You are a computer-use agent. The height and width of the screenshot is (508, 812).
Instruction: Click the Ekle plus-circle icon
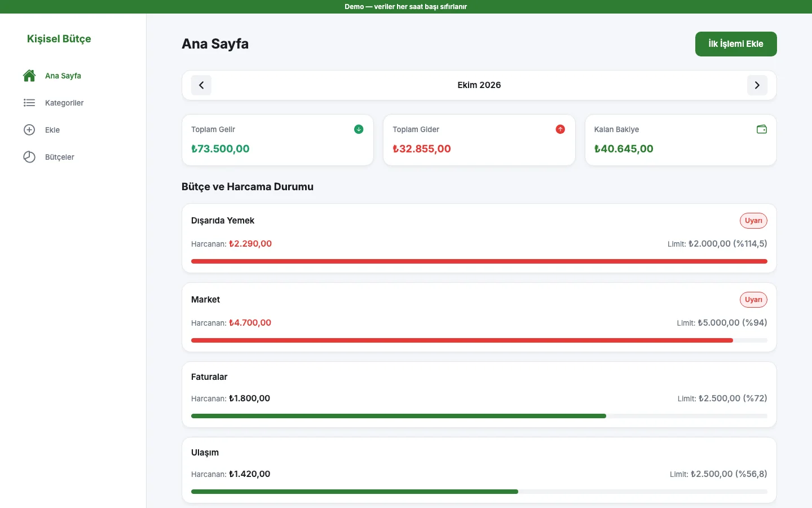pyautogui.click(x=29, y=130)
